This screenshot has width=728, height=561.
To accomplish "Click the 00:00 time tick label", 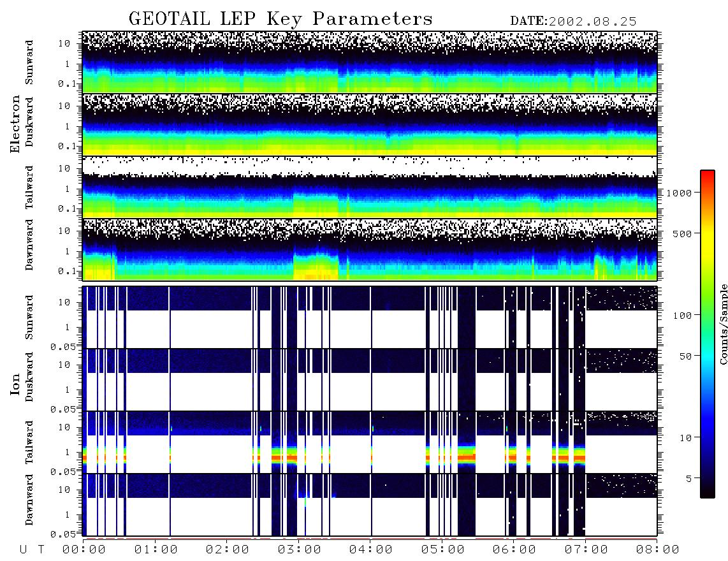I will pyautogui.click(x=84, y=550).
